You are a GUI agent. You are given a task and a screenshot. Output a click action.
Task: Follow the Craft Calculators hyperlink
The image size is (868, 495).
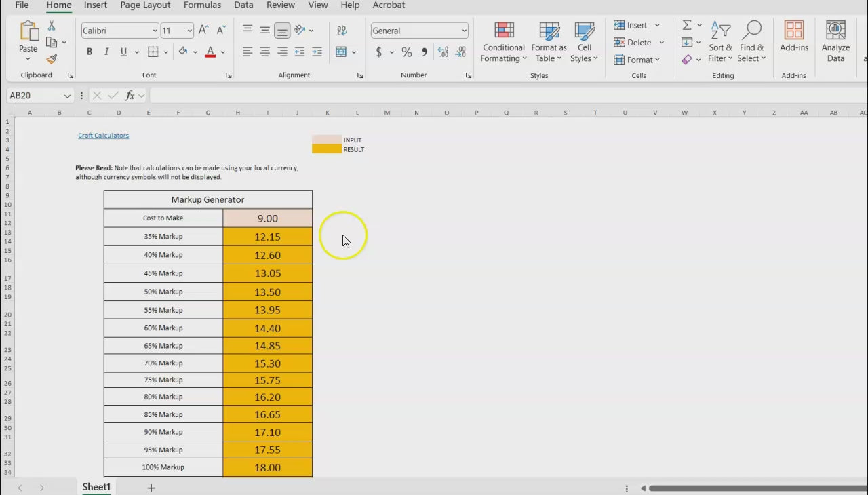click(103, 136)
